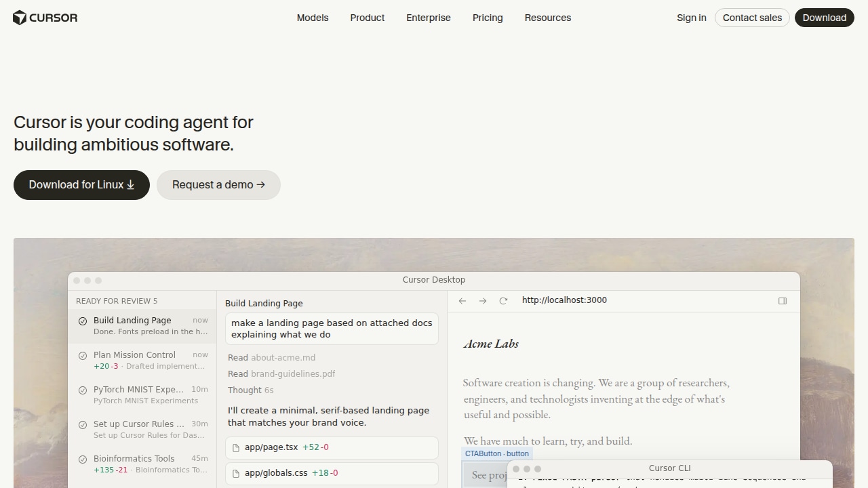Click check icon beside Set up Cursor Rules
This screenshot has width=868, height=488.
point(83,425)
